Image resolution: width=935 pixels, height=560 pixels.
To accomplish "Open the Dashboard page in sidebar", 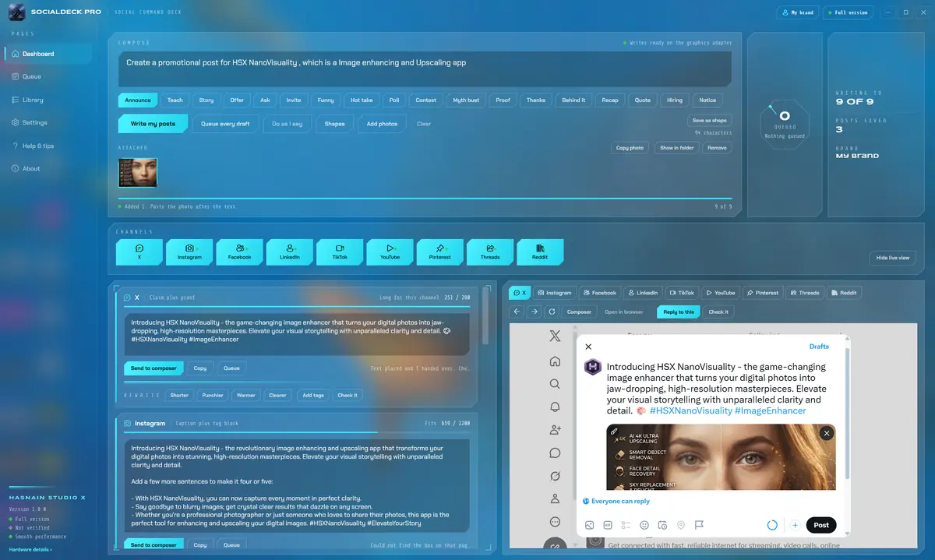I will [x=48, y=54].
